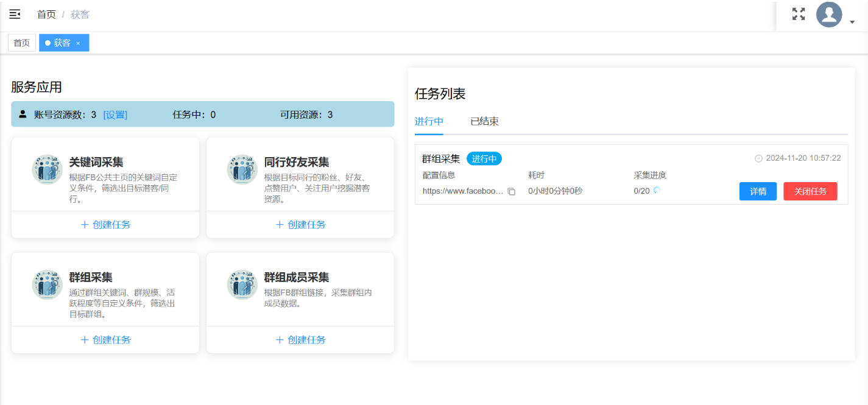Copy the facebook URL config icon
The image size is (868, 405).
pos(512,191)
